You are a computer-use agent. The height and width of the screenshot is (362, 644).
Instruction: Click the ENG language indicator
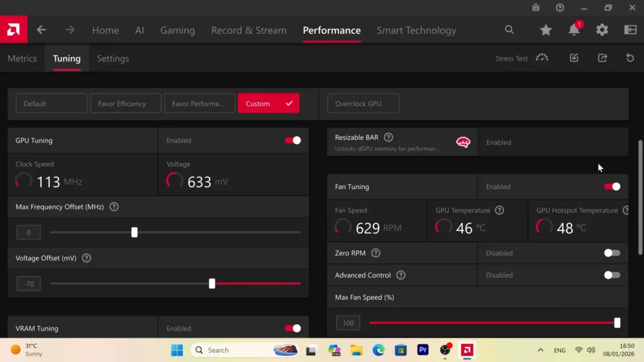[559, 350]
